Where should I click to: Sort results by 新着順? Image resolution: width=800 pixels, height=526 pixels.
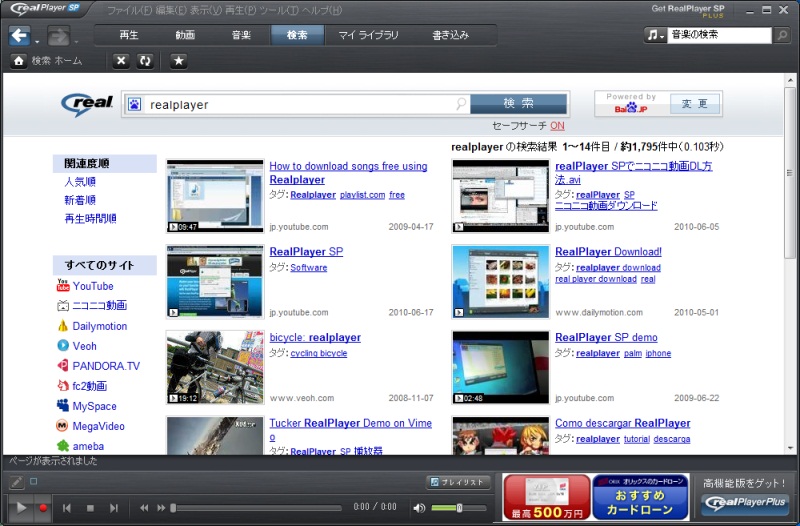coord(80,200)
